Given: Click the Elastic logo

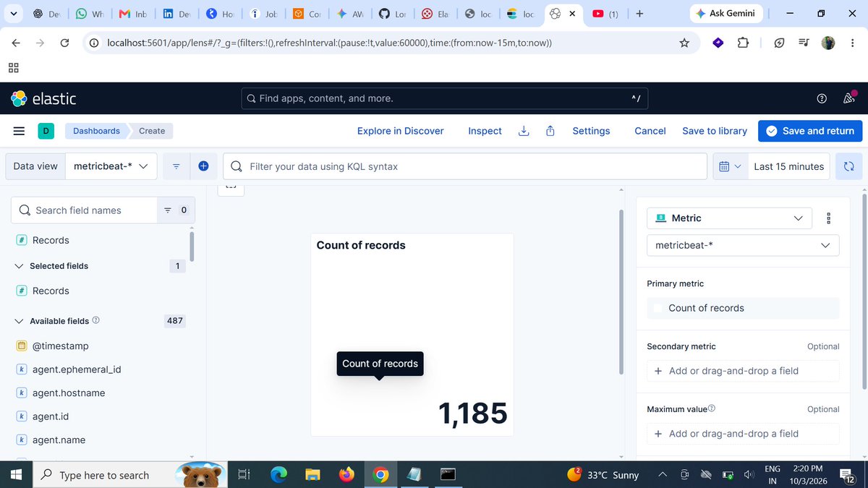Looking at the screenshot, I should pos(44,98).
